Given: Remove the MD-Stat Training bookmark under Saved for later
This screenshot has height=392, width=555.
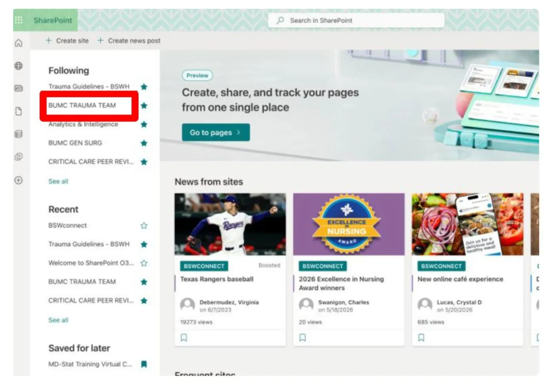Looking at the screenshot, I should (144, 364).
